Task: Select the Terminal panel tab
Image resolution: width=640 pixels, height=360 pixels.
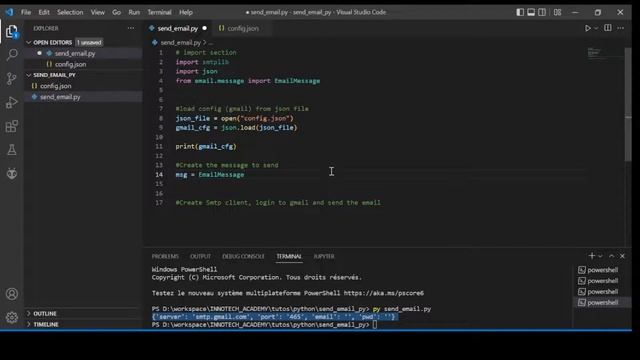Action: [x=289, y=256]
